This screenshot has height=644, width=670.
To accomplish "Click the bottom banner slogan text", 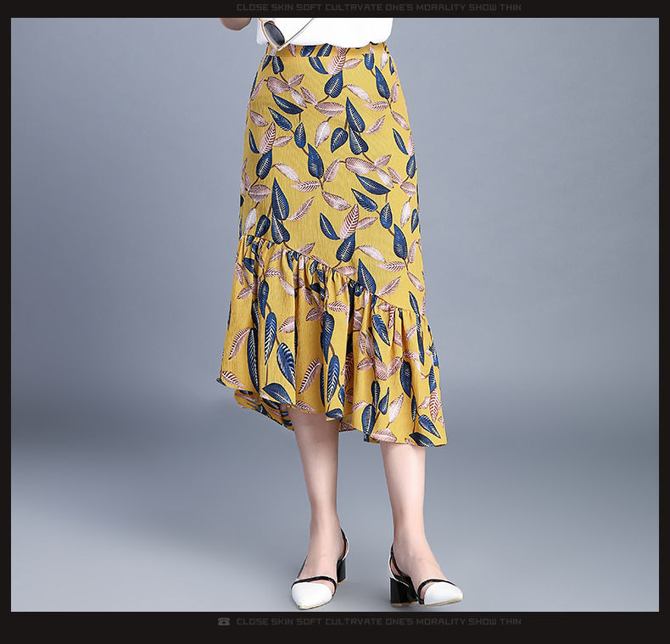I will tap(378, 622).
